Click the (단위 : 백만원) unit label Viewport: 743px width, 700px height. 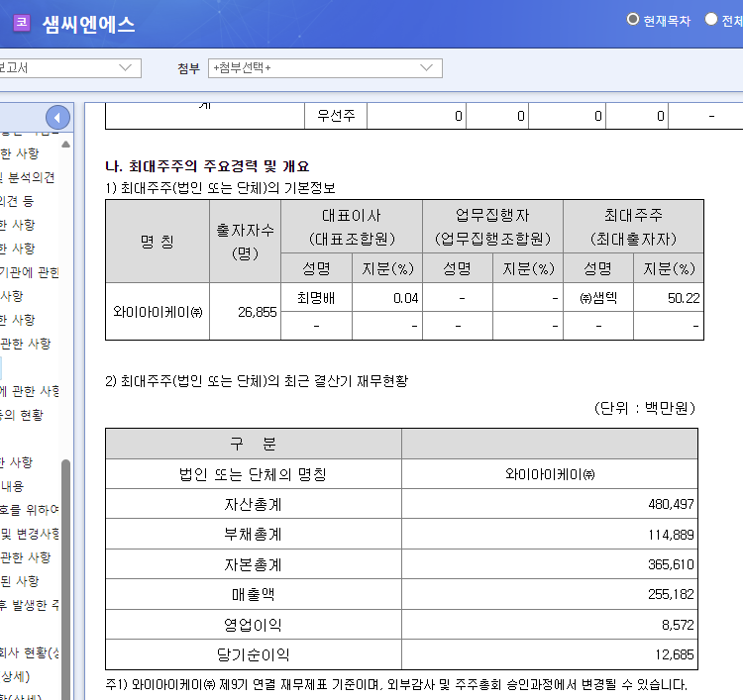click(x=645, y=408)
